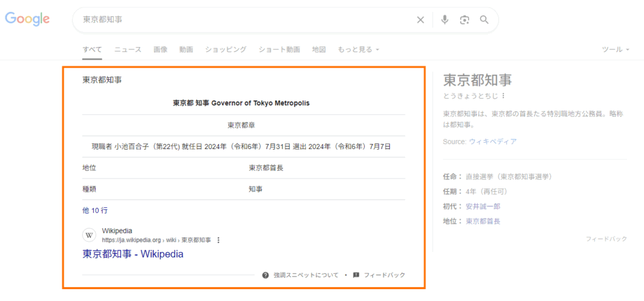This screenshot has height=301, width=644.
Task: Switch to the ニュース tab
Action: click(128, 50)
